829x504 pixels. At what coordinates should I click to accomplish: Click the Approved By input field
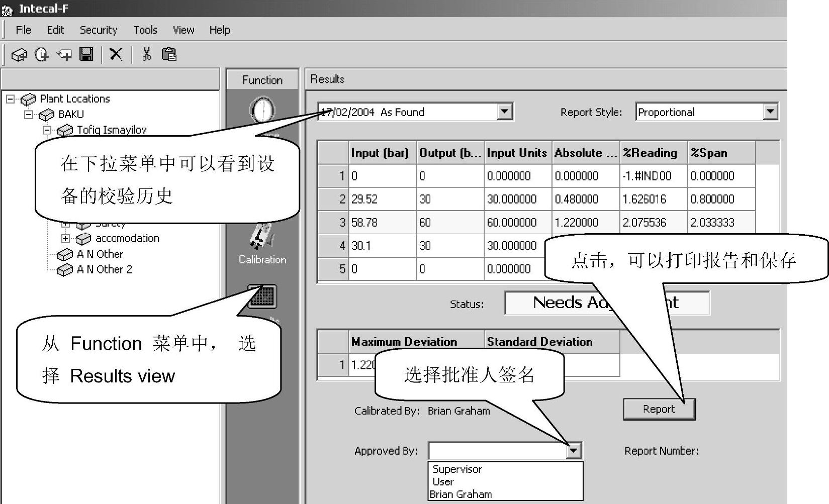tap(498, 451)
